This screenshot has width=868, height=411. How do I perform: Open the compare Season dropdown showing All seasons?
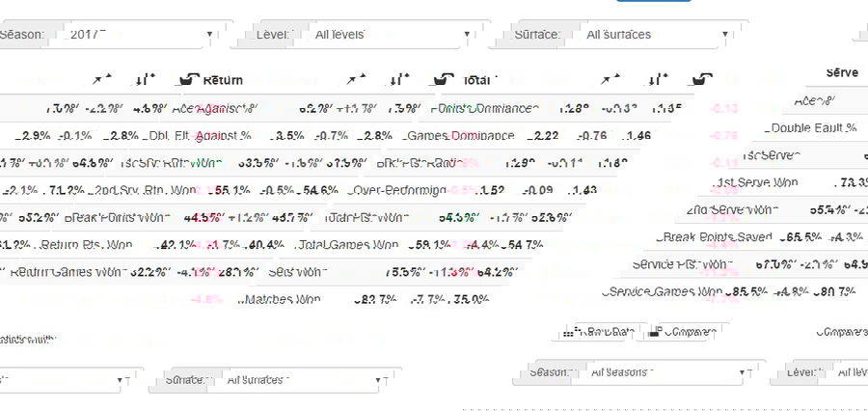point(666,371)
